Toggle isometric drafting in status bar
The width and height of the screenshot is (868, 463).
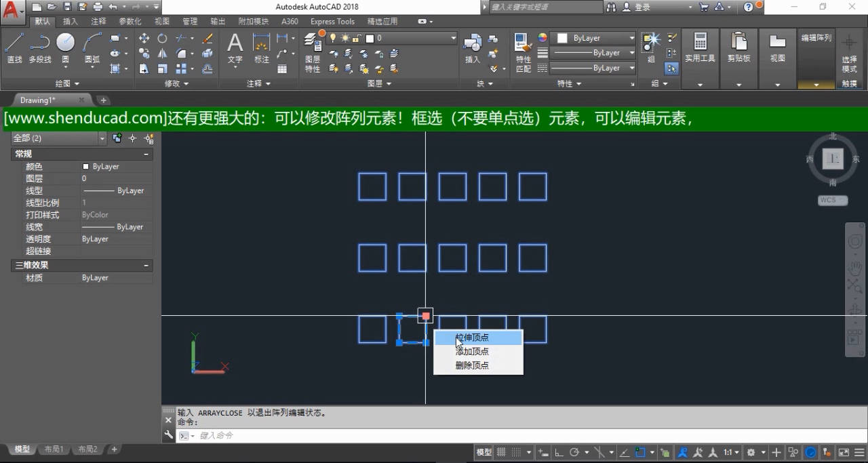(x=599, y=452)
